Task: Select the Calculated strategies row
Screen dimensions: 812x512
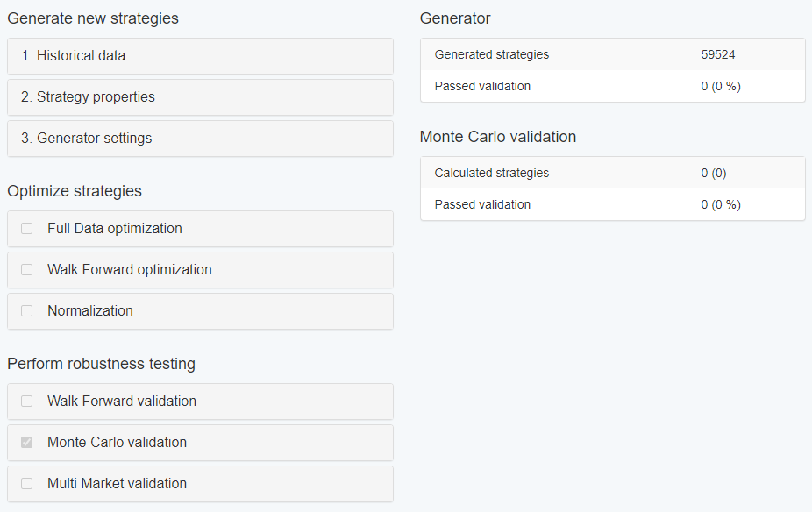Action: point(613,173)
